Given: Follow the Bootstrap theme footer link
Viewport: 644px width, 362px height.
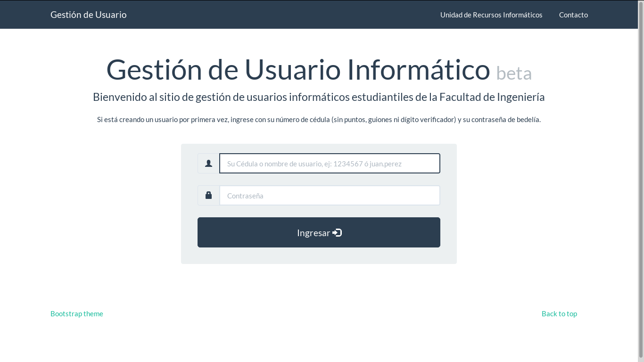Looking at the screenshot, I should tap(77, 314).
